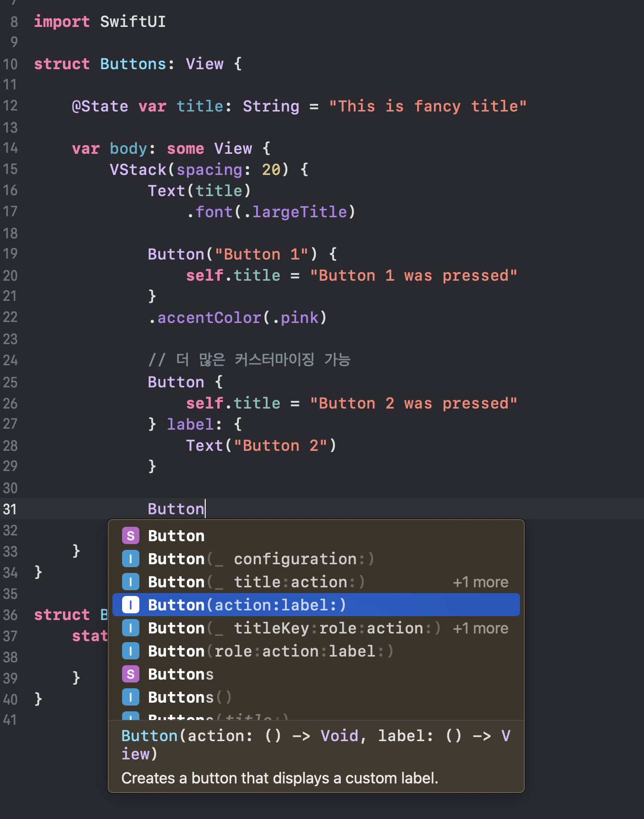Choose Button(_ configuration:) completion
Viewport: 644px width, 819px height.
point(316,558)
